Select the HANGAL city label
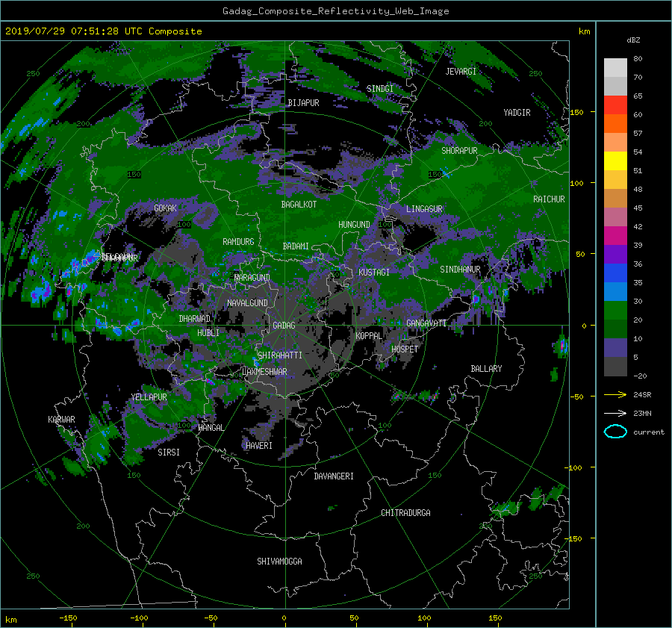The width and height of the screenshot is (672, 628). pyautogui.click(x=211, y=428)
